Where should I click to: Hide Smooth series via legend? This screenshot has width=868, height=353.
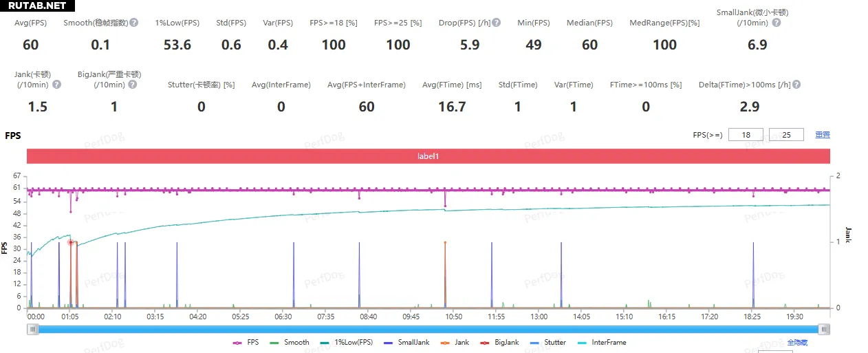point(290,342)
